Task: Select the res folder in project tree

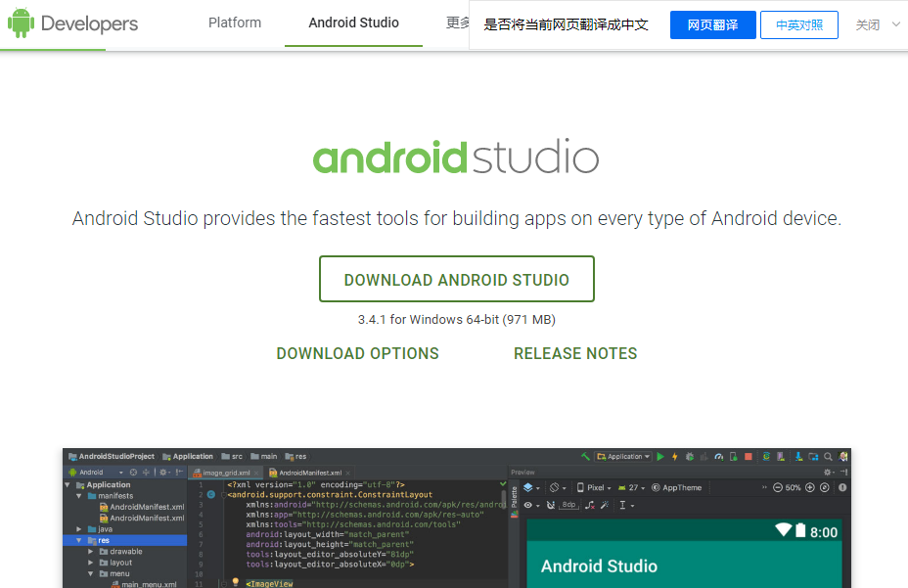Action: (124, 540)
